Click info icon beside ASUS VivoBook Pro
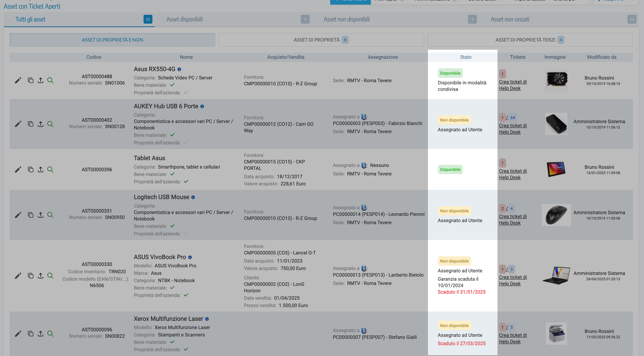Image resolution: width=644 pixels, height=356 pixels. [190, 257]
